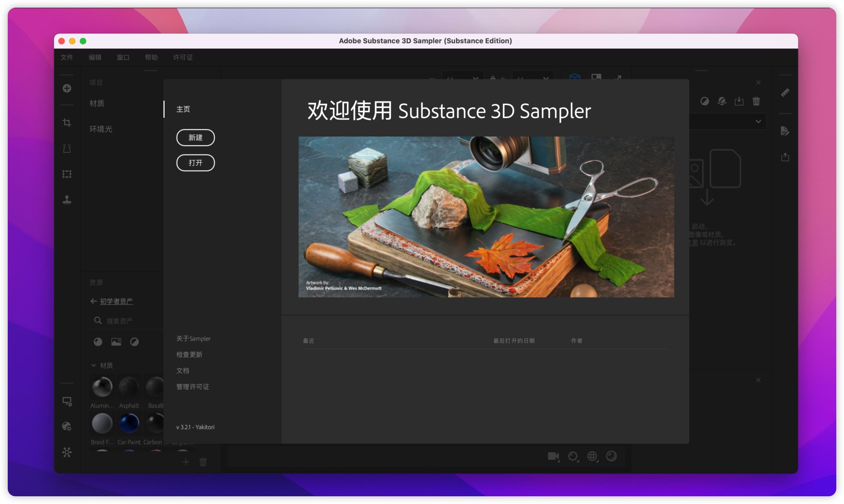Click the 作者 column header
This screenshot has width=844, height=504.
(577, 341)
